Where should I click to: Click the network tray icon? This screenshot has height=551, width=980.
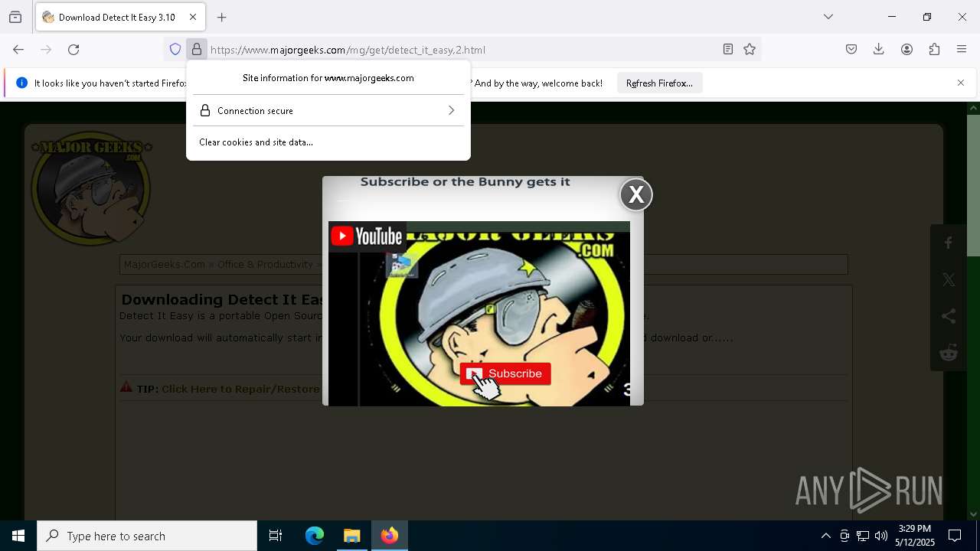[x=863, y=536]
